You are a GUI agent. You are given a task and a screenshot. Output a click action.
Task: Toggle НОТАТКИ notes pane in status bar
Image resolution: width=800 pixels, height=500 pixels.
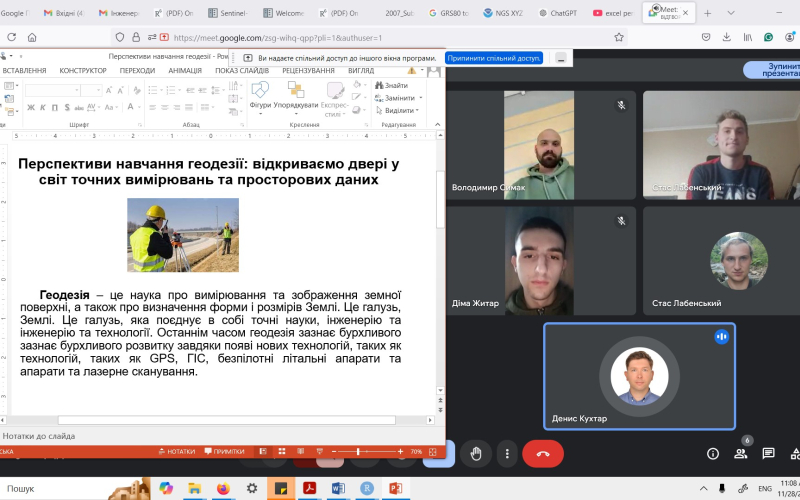click(x=177, y=452)
